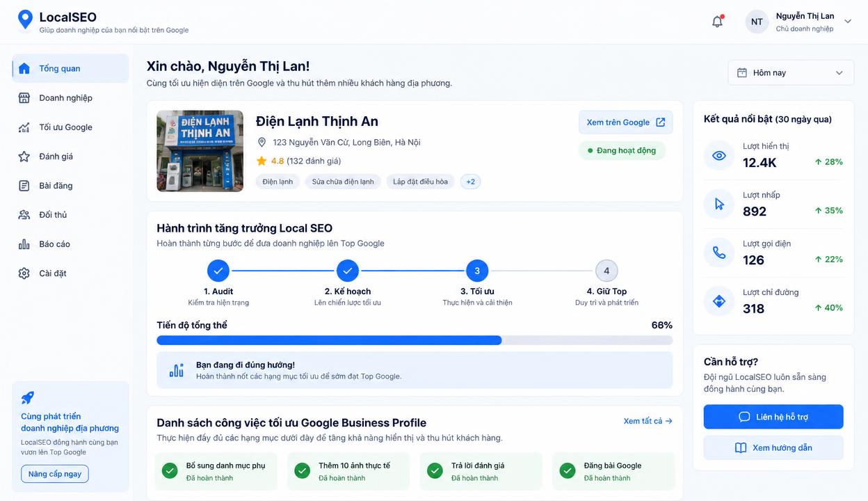This screenshot has height=501, width=868.
Task: Click the Nâng cấp ngay button
Action: tap(55, 474)
